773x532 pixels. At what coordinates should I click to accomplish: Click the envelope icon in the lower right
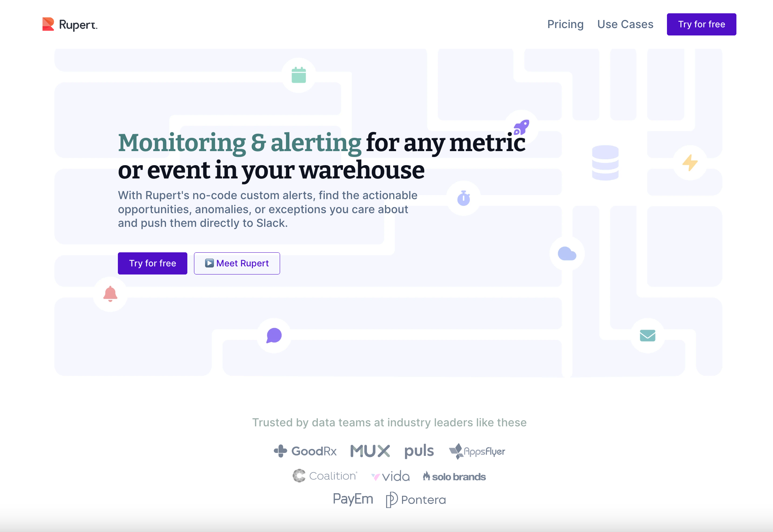pyautogui.click(x=647, y=335)
